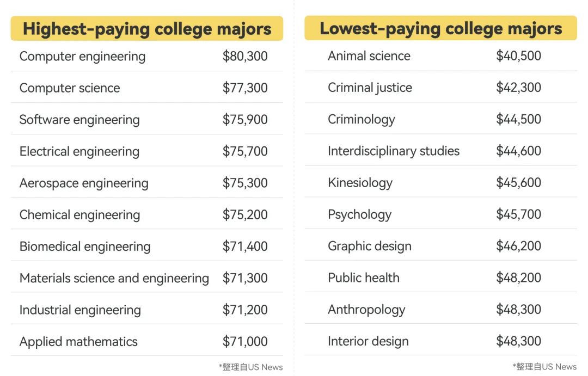This screenshot has width=588, height=376.
Task: Select the Animal science major
Action: point(369,56)
